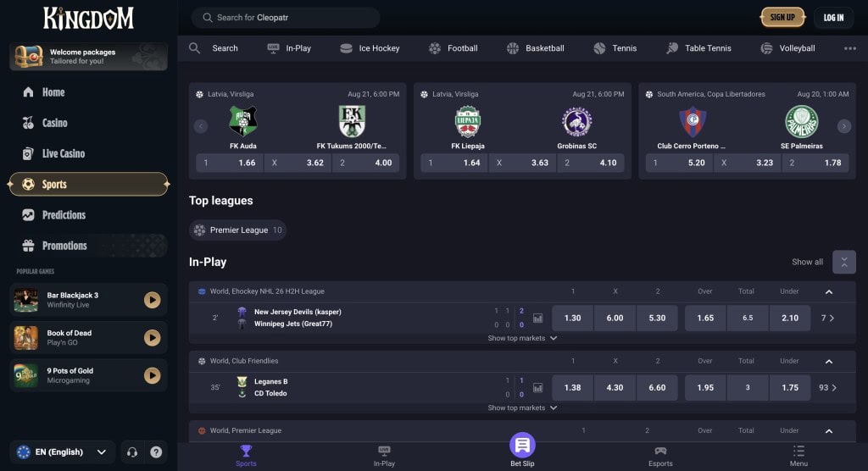Open Leganes B vs CD Toledo match

tap(270, 388)
